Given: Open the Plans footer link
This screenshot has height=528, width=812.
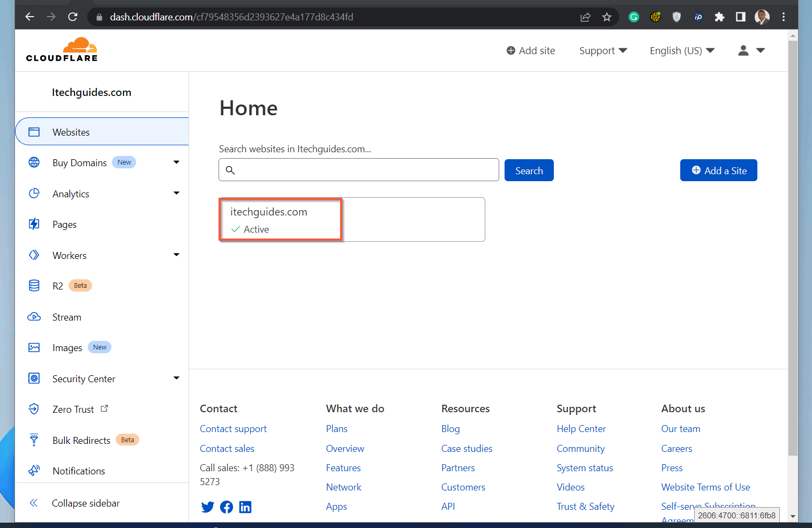Looking at the screenshot, I should [337, 429].
